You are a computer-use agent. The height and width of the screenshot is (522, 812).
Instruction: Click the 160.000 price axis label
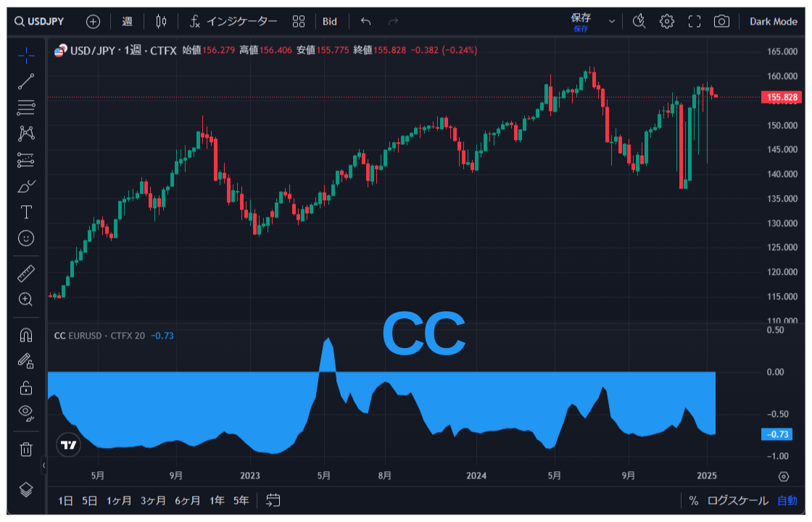(x=782, y=76)
